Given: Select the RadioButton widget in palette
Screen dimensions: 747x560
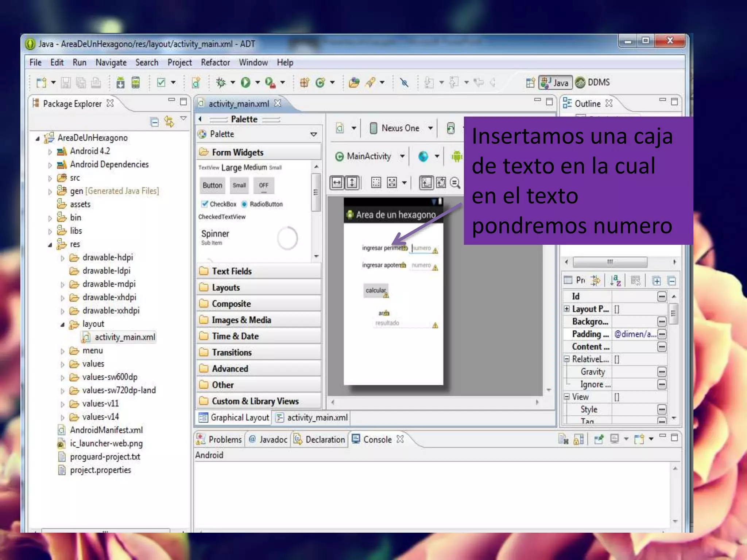Looking at the screenshot, I should (262, 204).
